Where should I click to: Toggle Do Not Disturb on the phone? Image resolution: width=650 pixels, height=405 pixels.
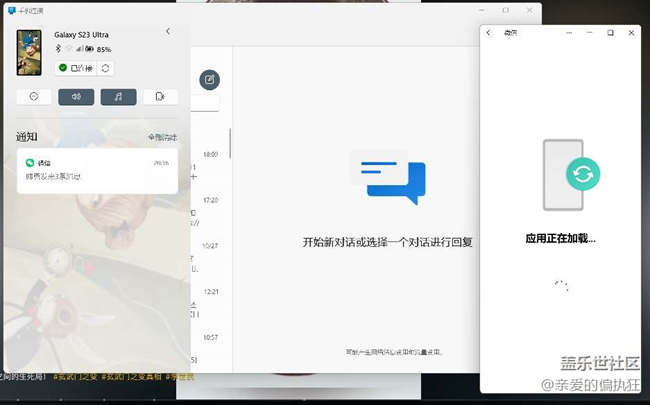tap(34, 97)
